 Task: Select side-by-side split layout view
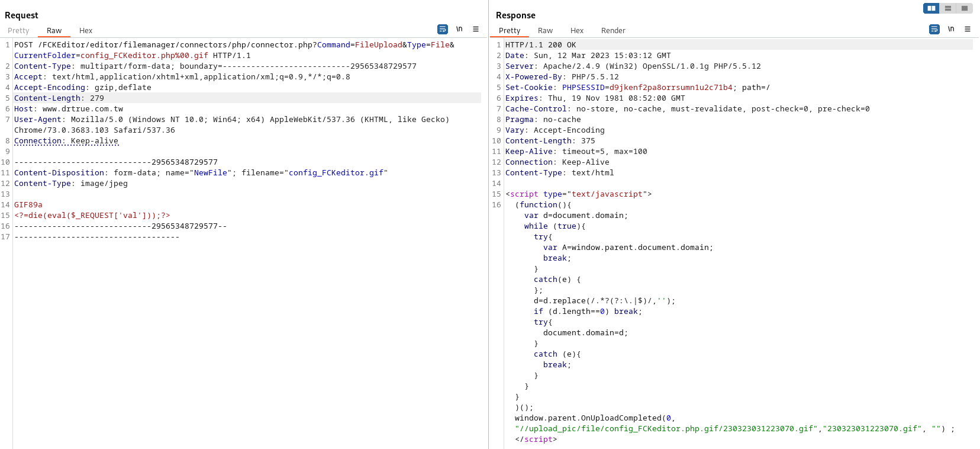coord(931,8)
